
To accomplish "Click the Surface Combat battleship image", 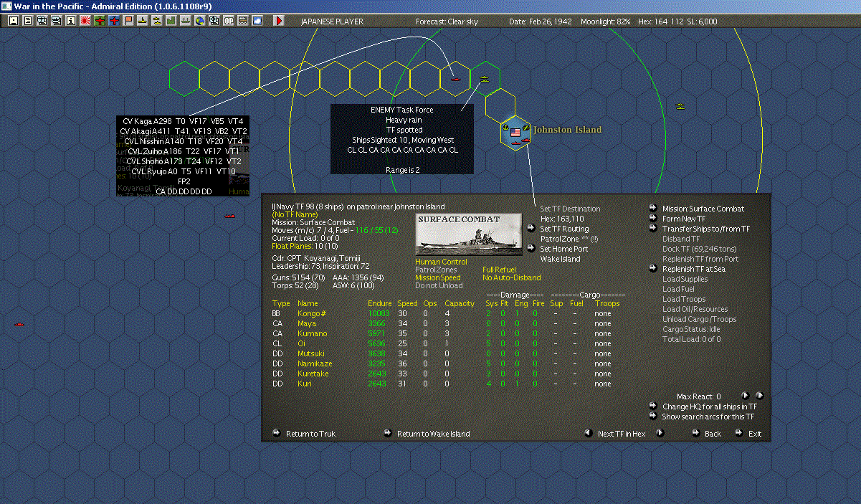I will point(469,234).
